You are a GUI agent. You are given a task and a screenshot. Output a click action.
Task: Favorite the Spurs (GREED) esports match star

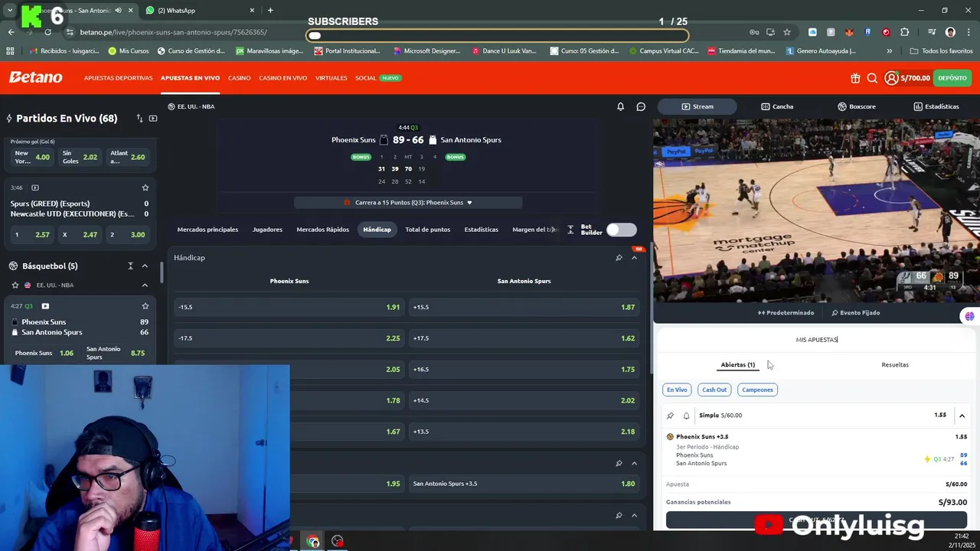pos(145,187)
